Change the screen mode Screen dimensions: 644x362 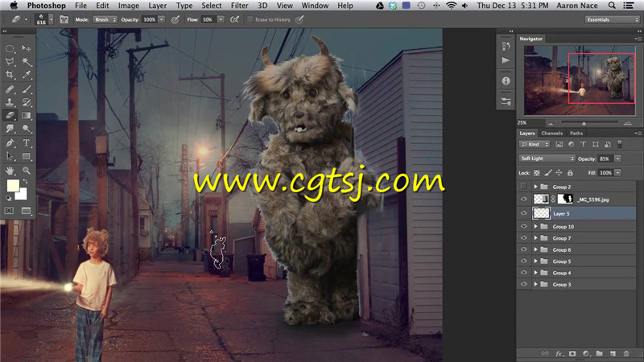(x=26, y=211)
